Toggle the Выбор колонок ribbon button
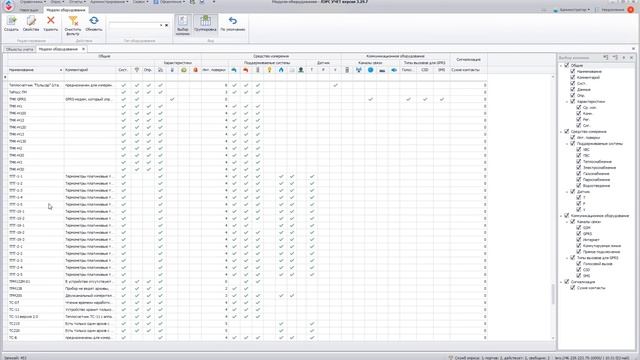Viewport: 640px width, 360px height. point(183,25)
